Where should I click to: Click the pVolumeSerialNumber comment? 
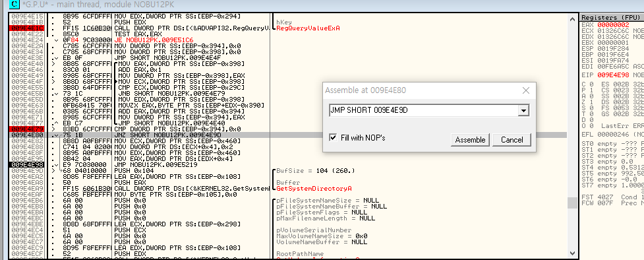click(314, 230)
